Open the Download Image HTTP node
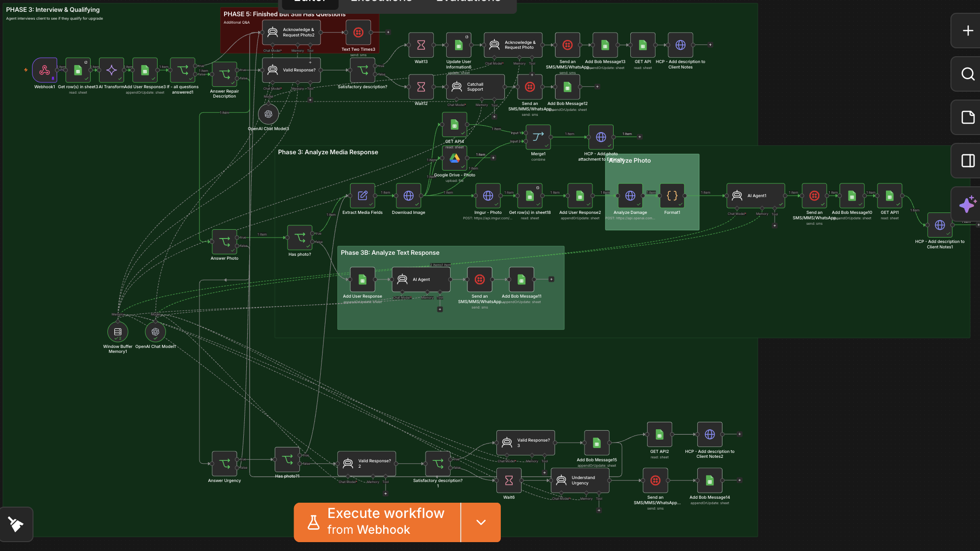This screenshot has height=551, width=980. tap(408, 196)
